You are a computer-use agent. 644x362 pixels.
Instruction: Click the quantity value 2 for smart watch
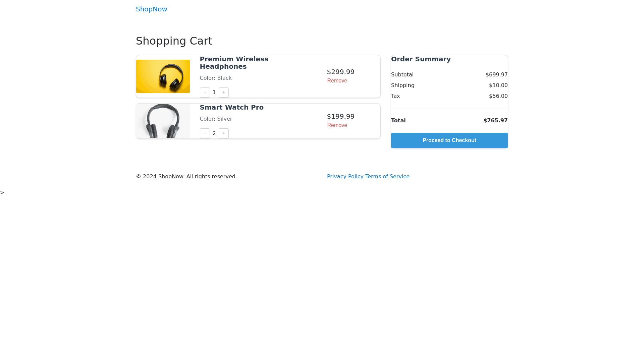click(214, 133)
